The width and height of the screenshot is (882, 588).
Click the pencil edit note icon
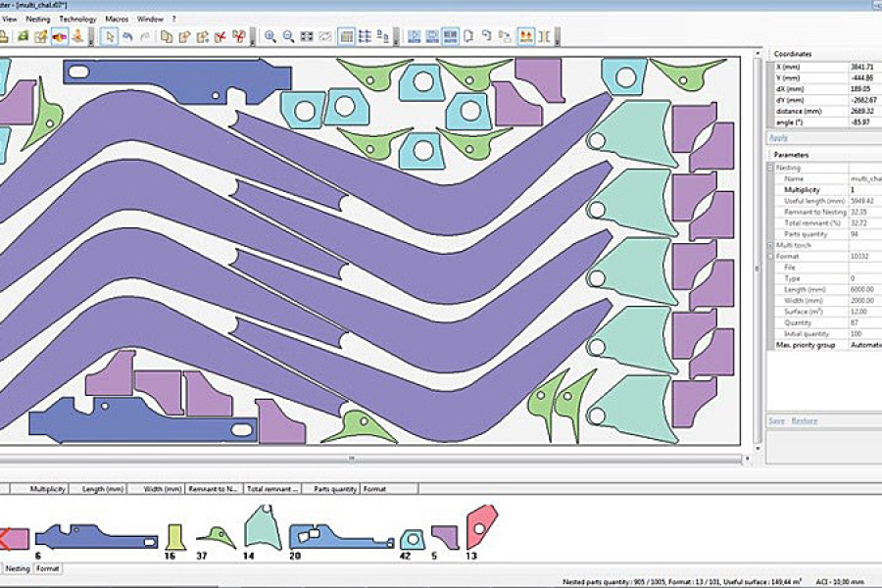[40, 36]
